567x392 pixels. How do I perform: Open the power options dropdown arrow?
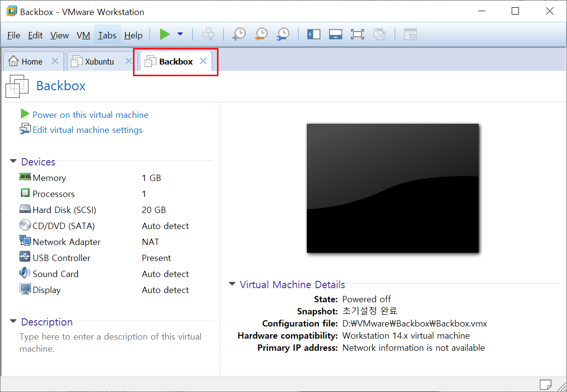180,34
